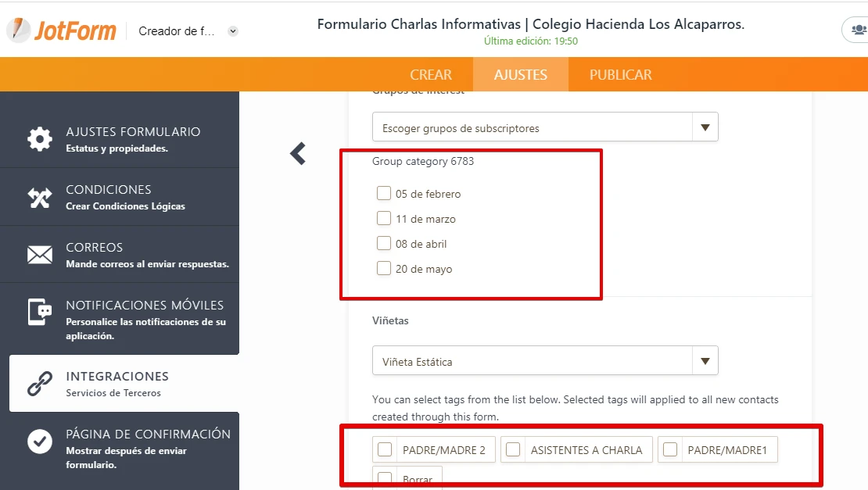Image resolution: width=868 pixels, height=490 pixels.
Task: Click the back chevron arrow beside panel
Action: point(298,153)
